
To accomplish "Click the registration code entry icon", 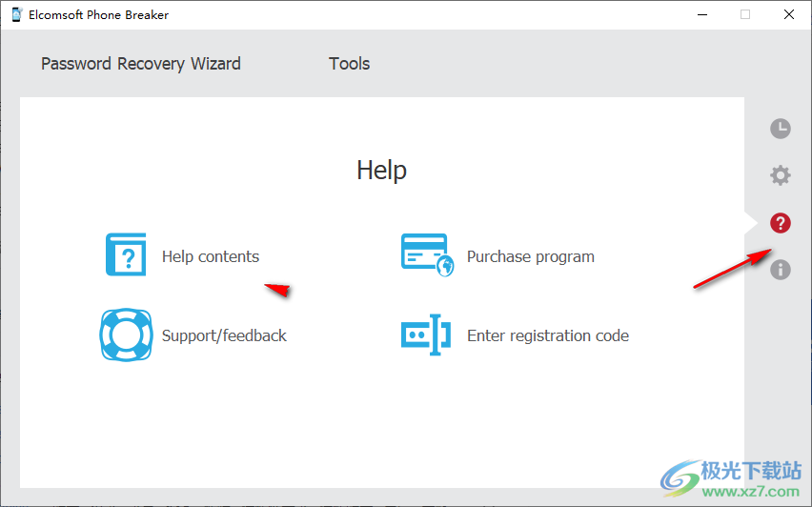I will click(426, 335).
